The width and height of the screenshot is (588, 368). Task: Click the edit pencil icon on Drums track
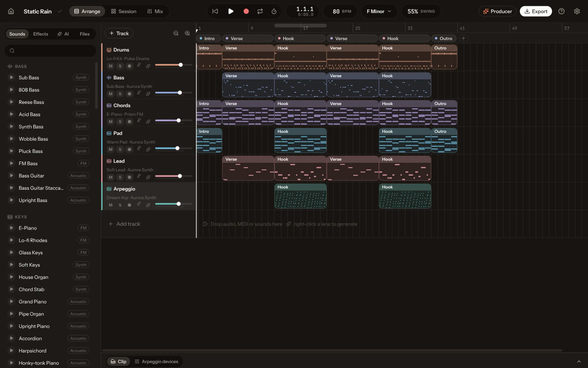point(139,65)
